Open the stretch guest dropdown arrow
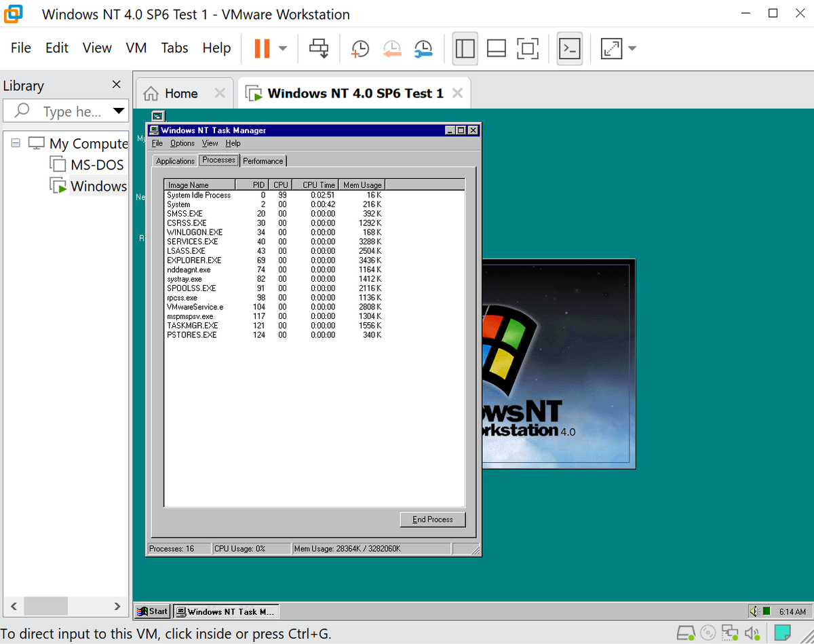Viewport: 814px width, 644px height. [x=632, y=48]
